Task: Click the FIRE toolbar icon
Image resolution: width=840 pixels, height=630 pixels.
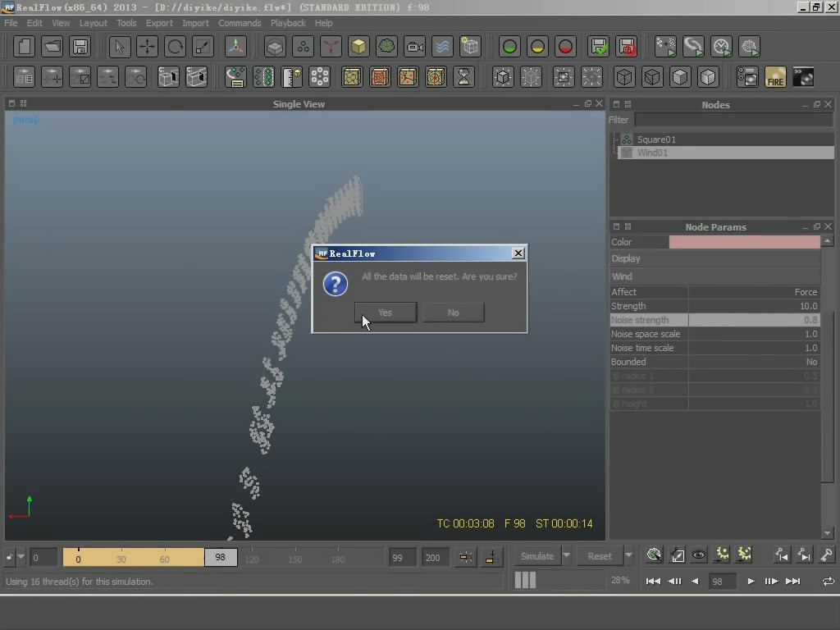Action: point(775,77)
